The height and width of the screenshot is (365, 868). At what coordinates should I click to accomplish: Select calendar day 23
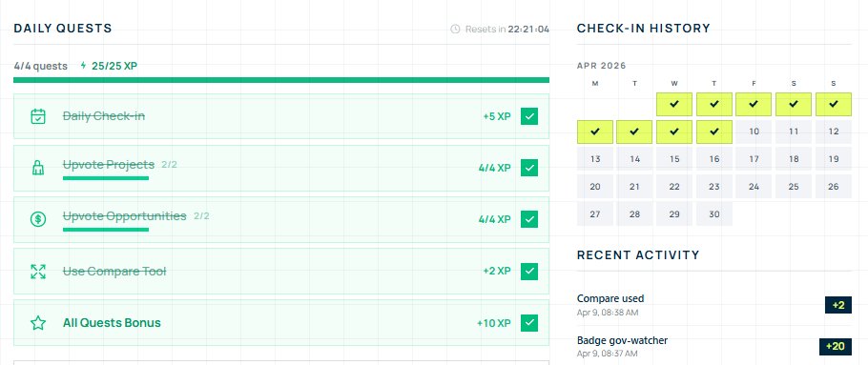pos(714,187)
